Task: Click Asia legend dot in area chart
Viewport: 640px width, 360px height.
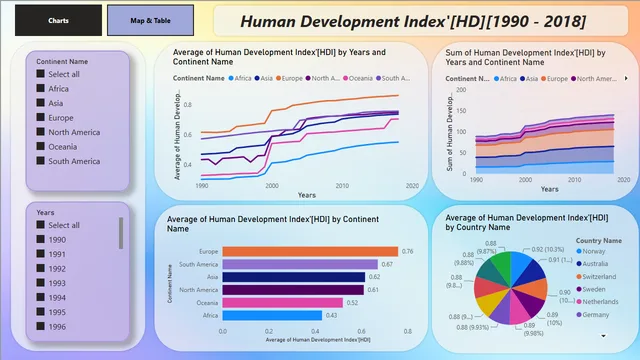Action: pos(522,79)
